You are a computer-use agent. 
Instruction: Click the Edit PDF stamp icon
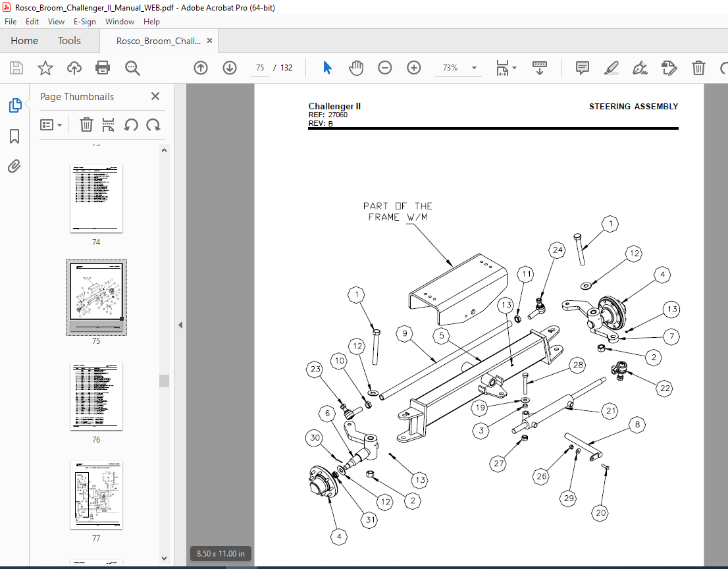[669, 68]
